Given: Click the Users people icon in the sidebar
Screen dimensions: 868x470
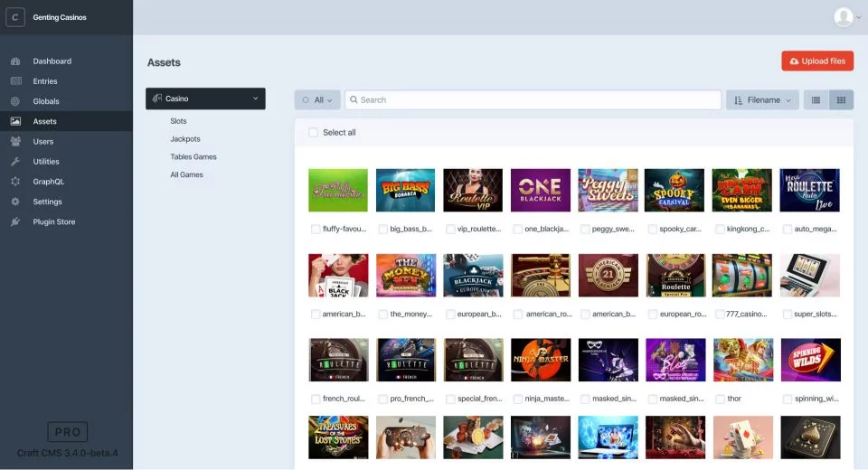Looking at the screenshot, I should (x=15, y=141).
